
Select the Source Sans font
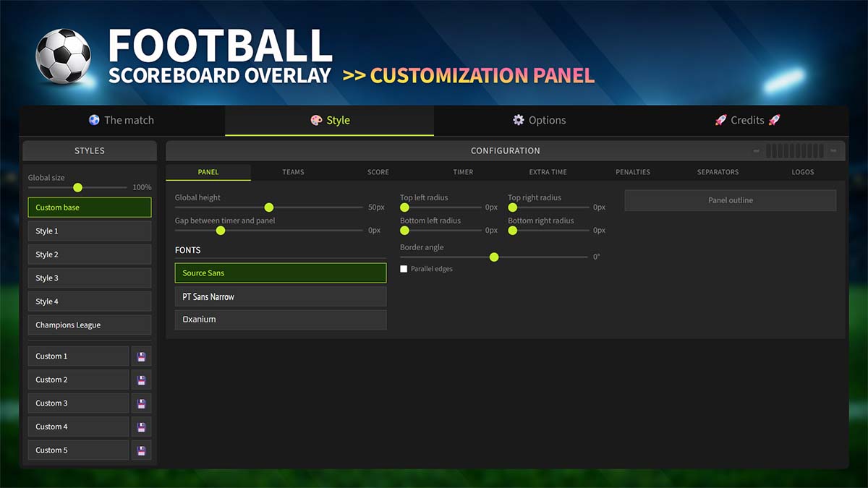(281, 273)
